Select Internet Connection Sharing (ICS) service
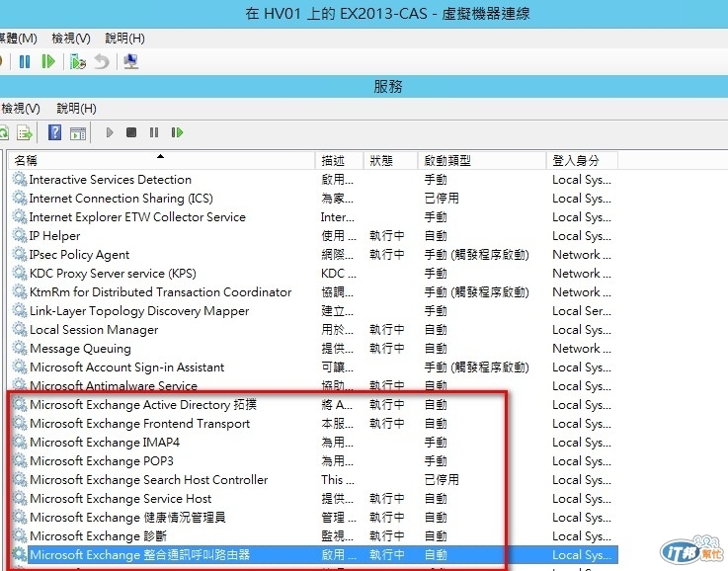This screenshot has width=728, height=571. click(x=121, y=199)
